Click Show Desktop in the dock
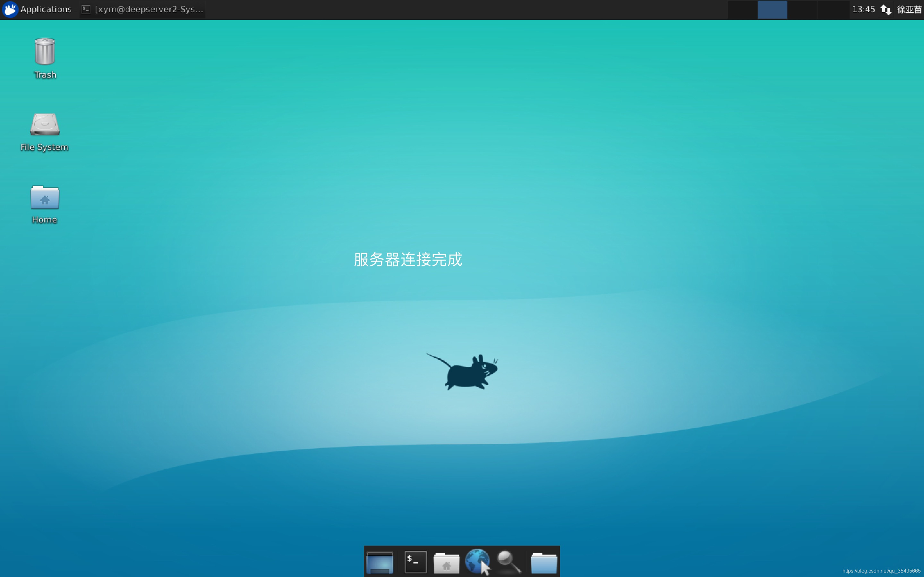The image size is (924, 577). pos(380,562)
